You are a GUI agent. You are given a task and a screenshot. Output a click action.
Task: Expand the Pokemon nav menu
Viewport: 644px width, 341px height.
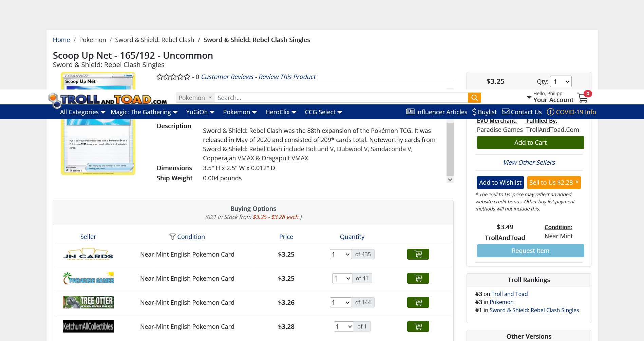coord(240,112)
